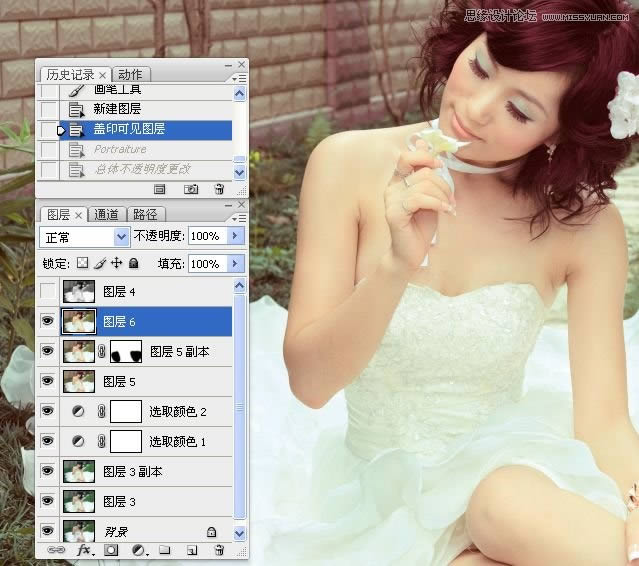The height and width of the screenshot is (566, 639).
Task: Delete layer with Layers panel trash icon
Action: pyautogui.click(x=218, y=550)
